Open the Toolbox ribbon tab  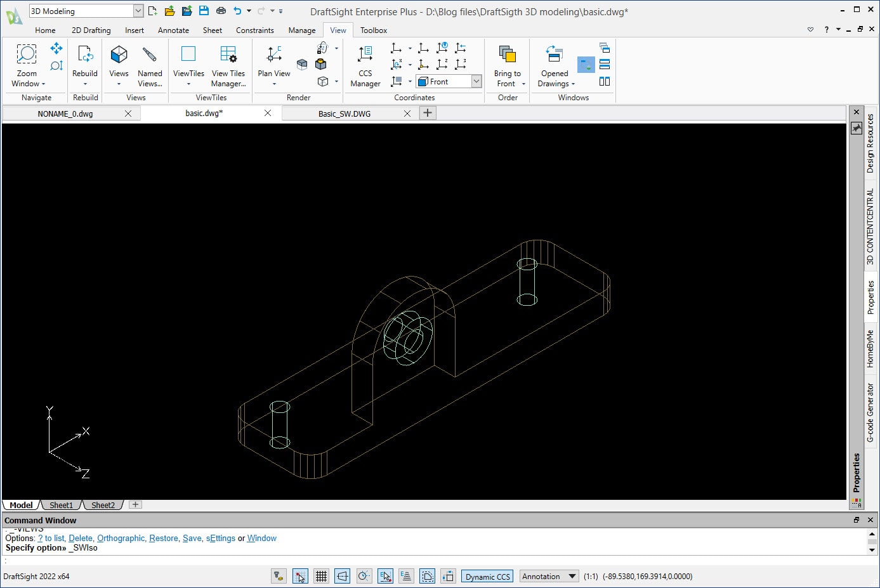pos(373,30)
